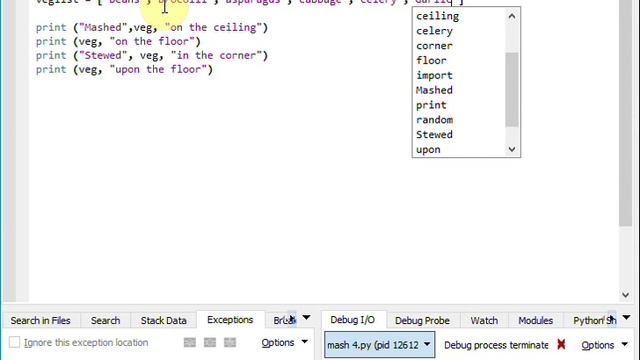The height and width of the screenshot is (360, 640).
Task: Click the "in the corner" string in code
Action: tap(216, 56)
